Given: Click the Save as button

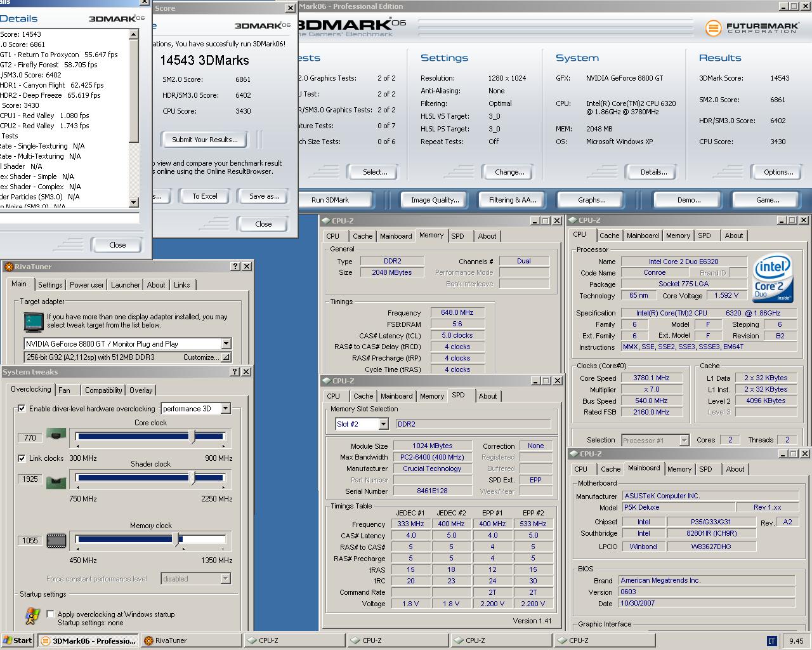Looking at the screenshot, I should (264, 196).
